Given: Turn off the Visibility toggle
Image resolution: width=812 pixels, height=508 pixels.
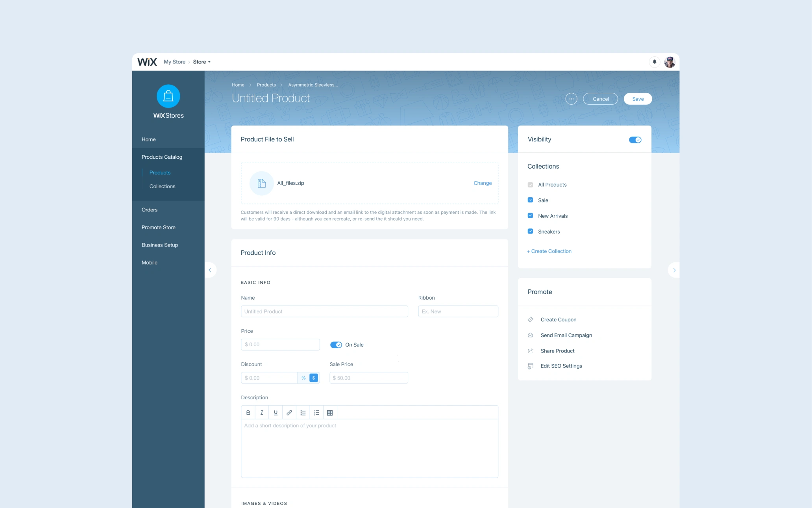Looking at the screenshot, I should click(x=635, y=140).
